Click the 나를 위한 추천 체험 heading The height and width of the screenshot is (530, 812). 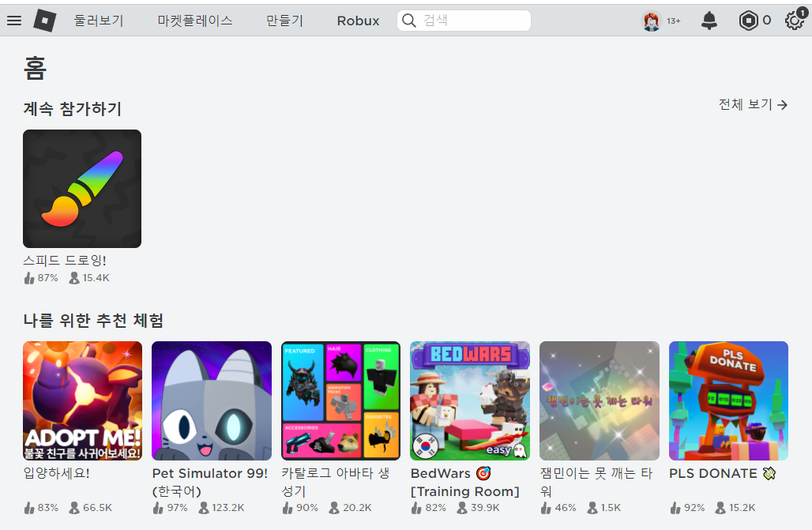click(x=93, y=320)
